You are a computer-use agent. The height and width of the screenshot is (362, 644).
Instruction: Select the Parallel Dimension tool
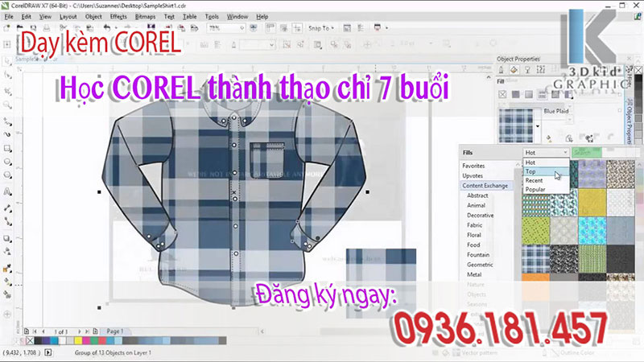point(7,208)
